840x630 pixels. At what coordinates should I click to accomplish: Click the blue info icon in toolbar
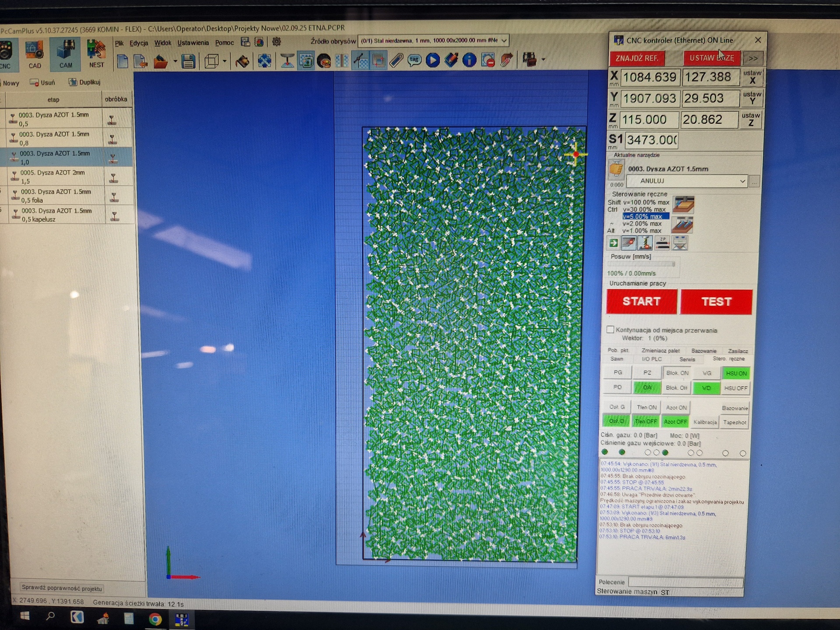pyautogui.click(x=469, y=60)
